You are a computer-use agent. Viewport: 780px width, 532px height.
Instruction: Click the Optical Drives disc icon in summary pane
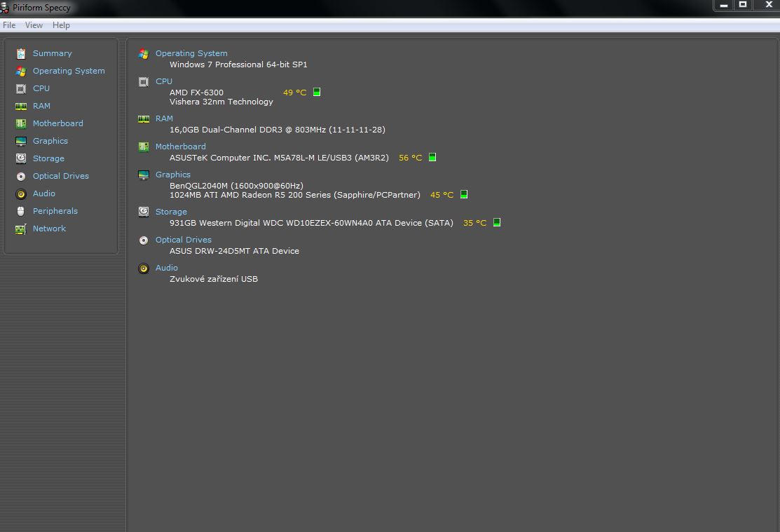pos(143,240)
